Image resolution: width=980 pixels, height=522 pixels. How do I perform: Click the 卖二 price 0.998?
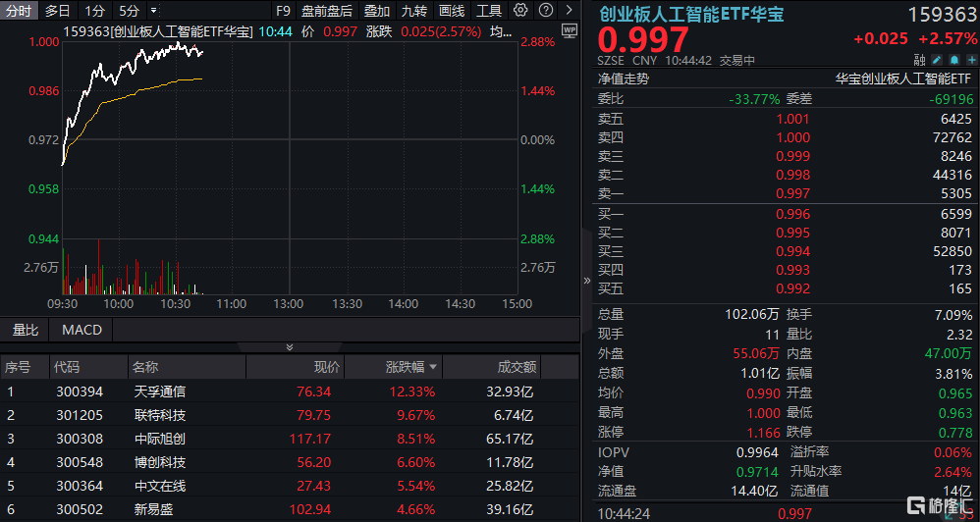point(792,175)
